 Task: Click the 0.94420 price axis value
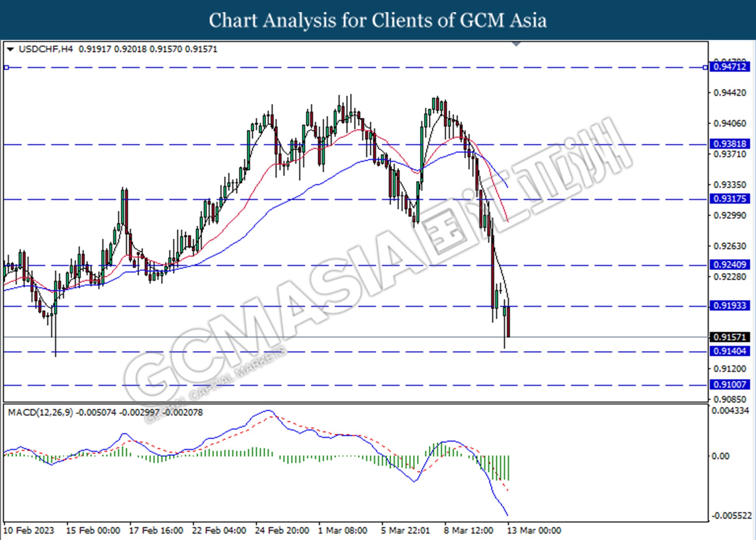(730, 93)
